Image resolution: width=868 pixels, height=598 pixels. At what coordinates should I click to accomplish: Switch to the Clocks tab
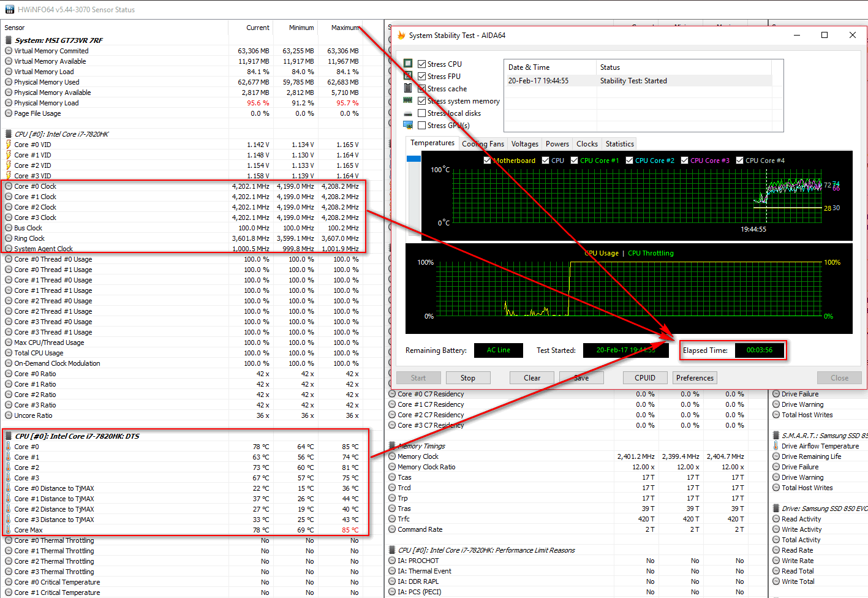(x=587, y=144)
